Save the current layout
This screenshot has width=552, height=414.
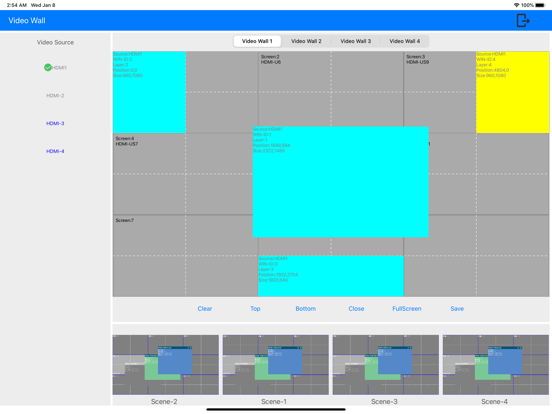coord(457,308)
